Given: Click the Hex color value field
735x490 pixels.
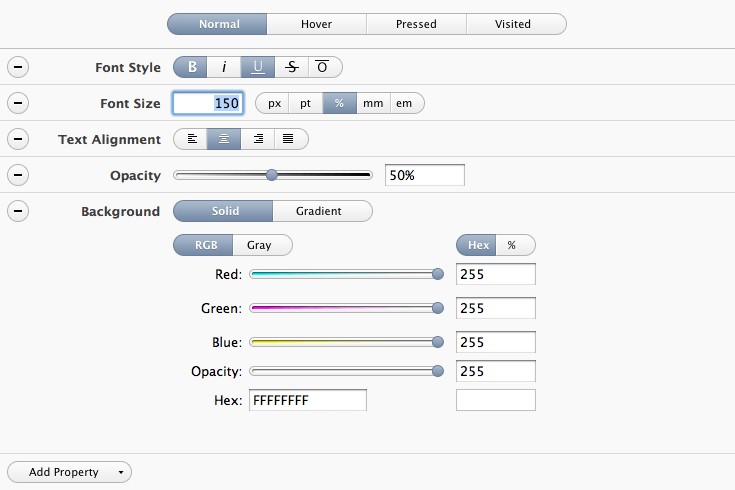Looking at the screenshot, I should [307, 400].
